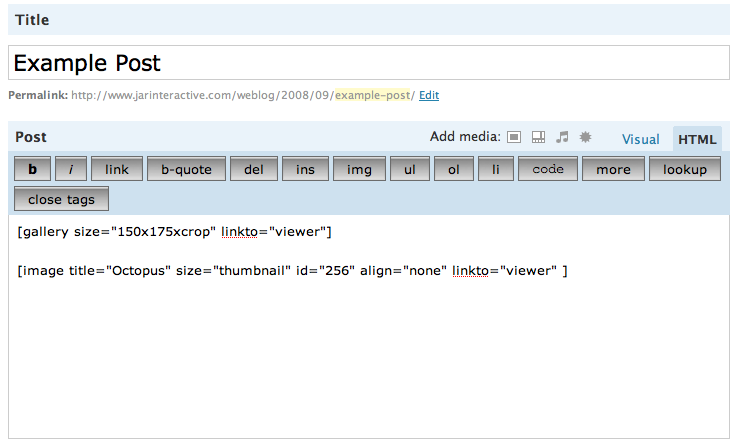This screenshot has width=738, height=448.
Task: Click the del quicktag button
Action: pyautogui.click(x=254, y=169)
